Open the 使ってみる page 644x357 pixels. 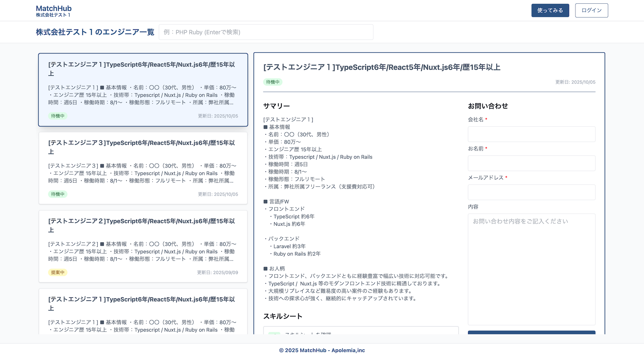550,10
